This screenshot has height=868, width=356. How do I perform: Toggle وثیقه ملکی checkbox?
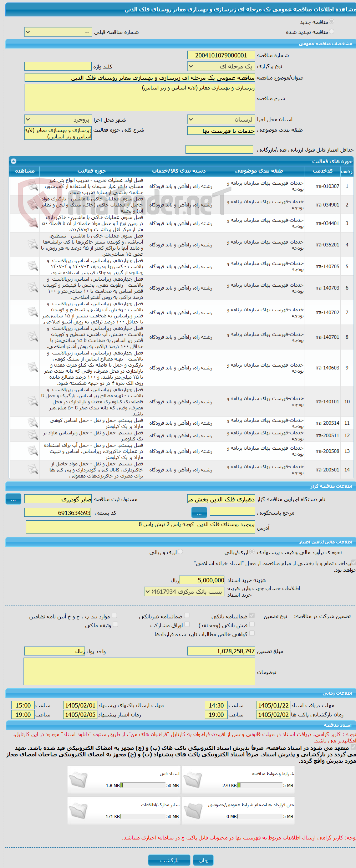pyautogui.click(x=115, y=625)
